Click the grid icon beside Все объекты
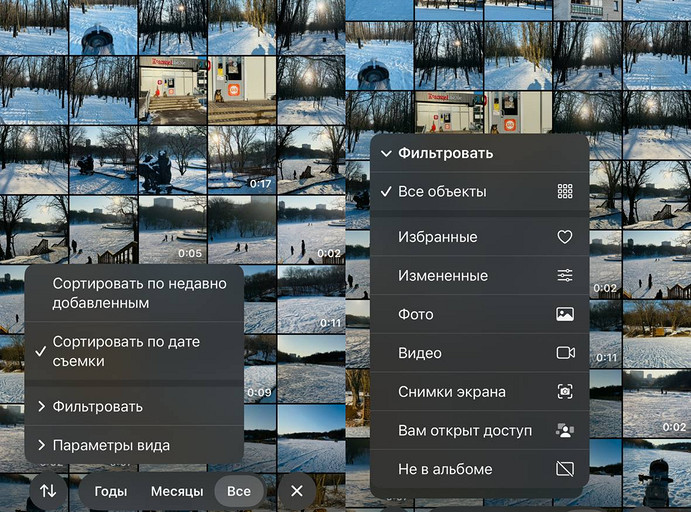This screenshot has height=512, width=691. point(565,191)
